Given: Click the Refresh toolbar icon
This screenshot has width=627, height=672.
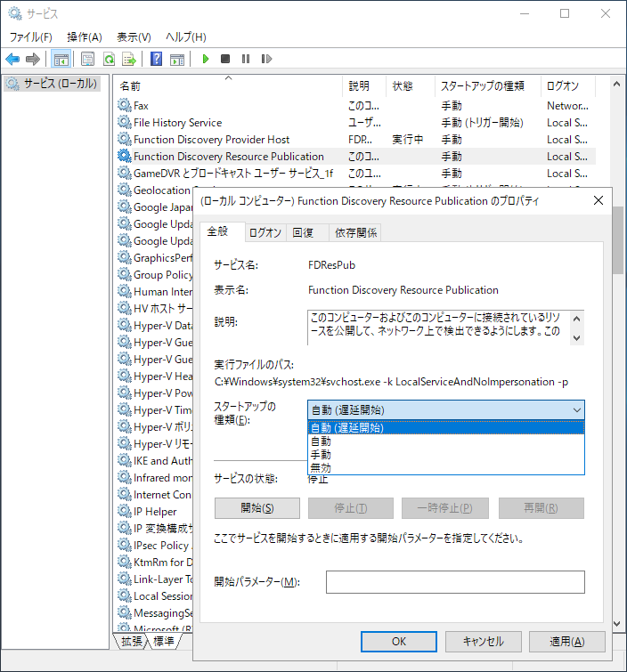Looking at the screenshot, I should click(x=109, y=59).
